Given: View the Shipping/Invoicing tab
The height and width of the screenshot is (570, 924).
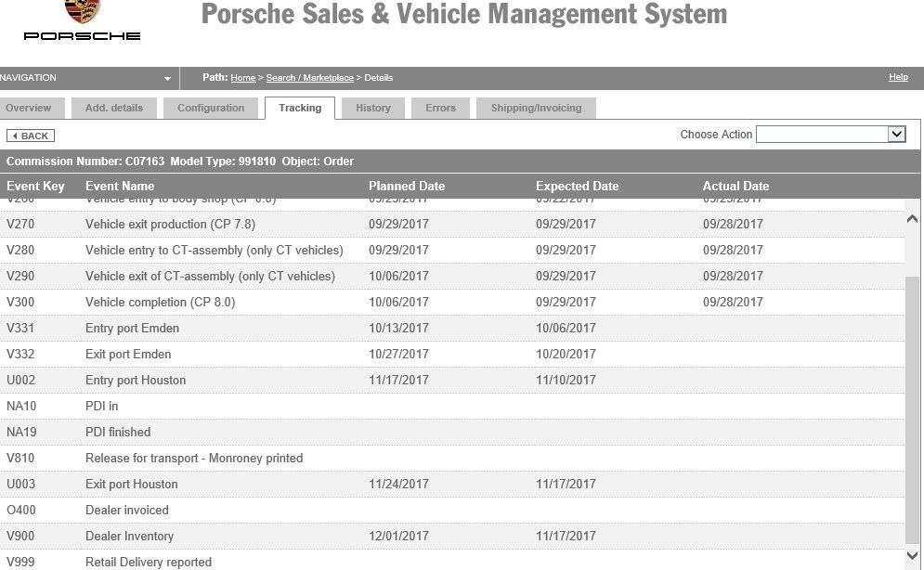Looking at the screenshot, I should 536,108.
